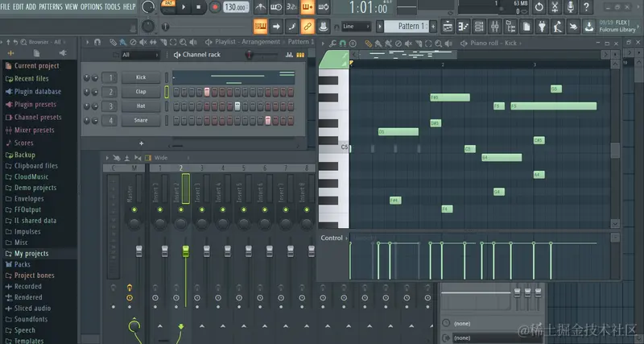Open the channel filter All dropdown
Image resolution: width=644 pixels, height=344 pixels.
point(139,55)
